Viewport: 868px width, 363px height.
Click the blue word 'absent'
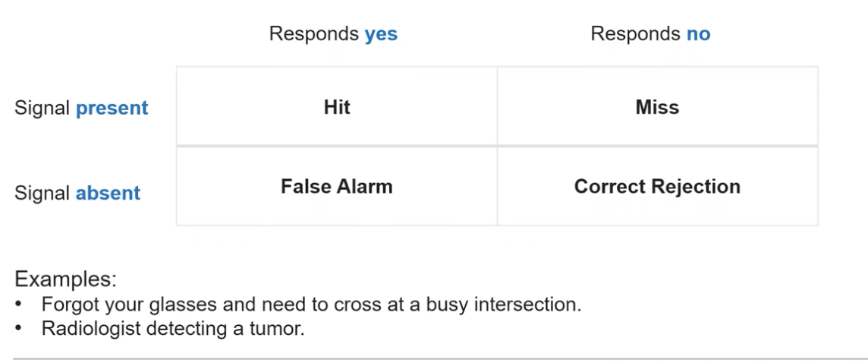tap(108, 193)
